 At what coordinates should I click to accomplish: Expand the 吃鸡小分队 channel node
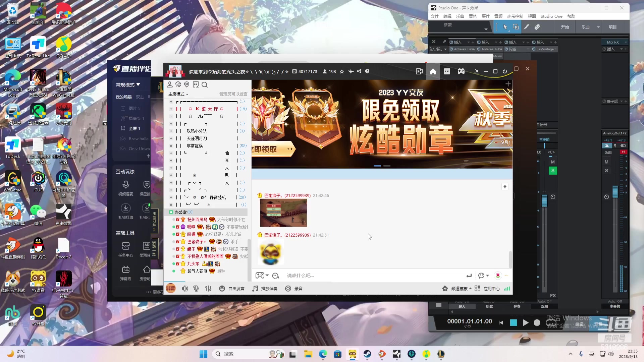pos(171,131)
